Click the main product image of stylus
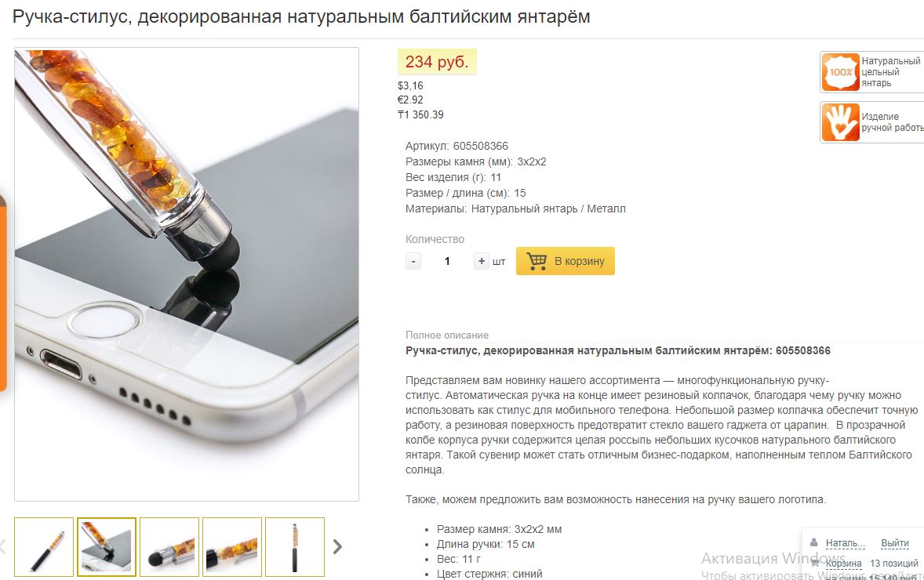The width and height of the screenshot is (924, 580). coord(187,274)
